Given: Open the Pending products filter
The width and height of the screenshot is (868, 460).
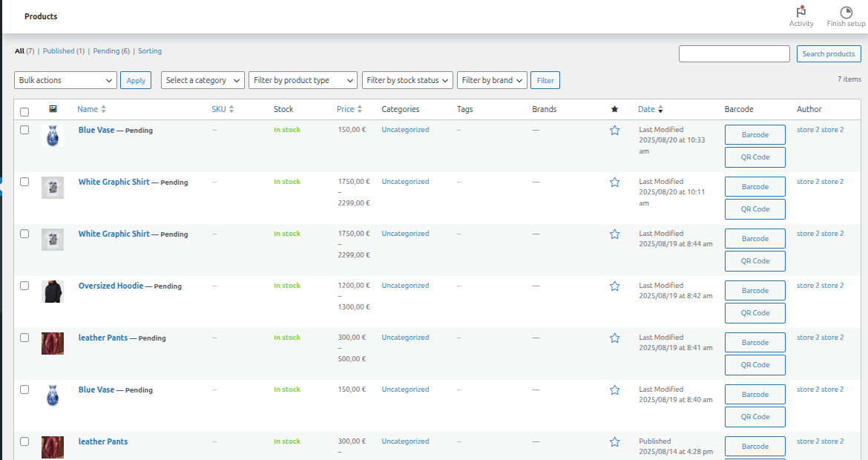Looking at the screenshot, I should 106,50.
